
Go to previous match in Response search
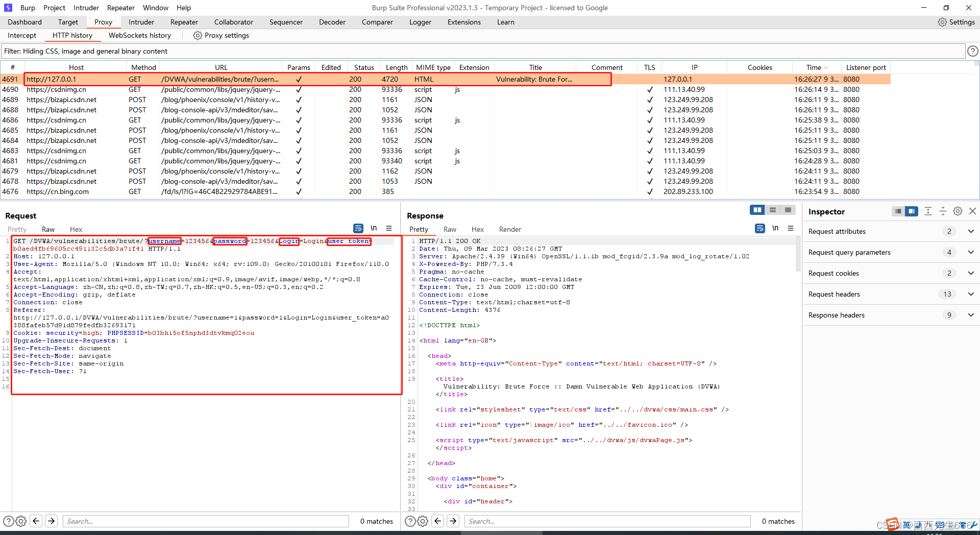tap(437, 521)
